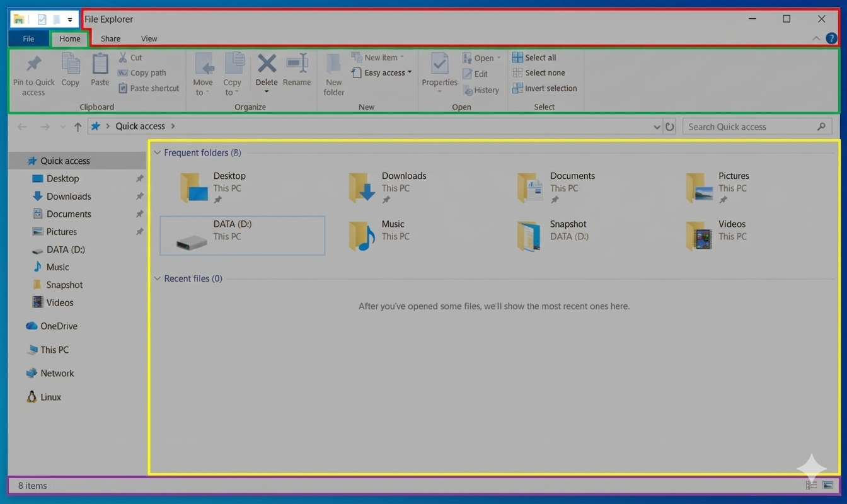Viewport: 847px width, 504px height.
Task: Open address bar history dropdown arrow
Action: (x=657, y=127)
